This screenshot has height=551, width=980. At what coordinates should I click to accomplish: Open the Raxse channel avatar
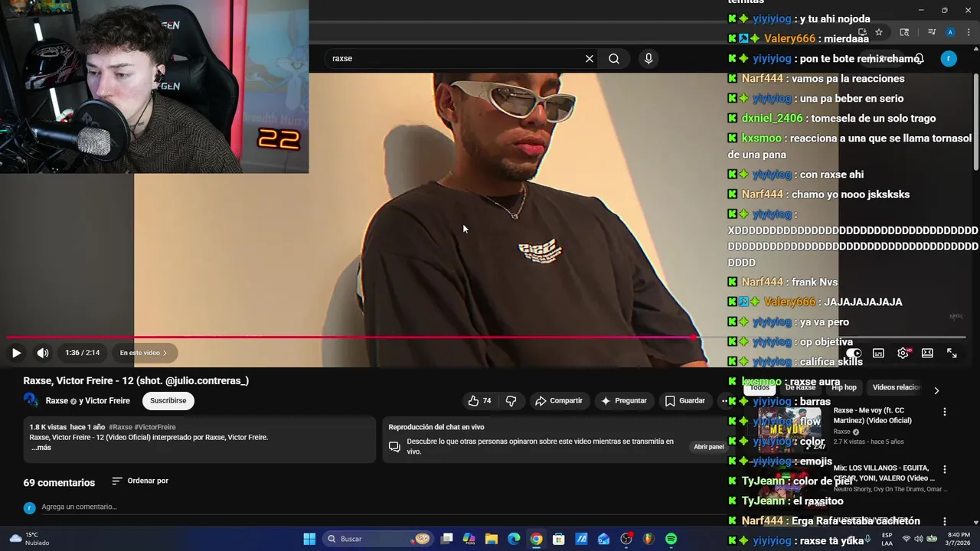click(31, 400)
